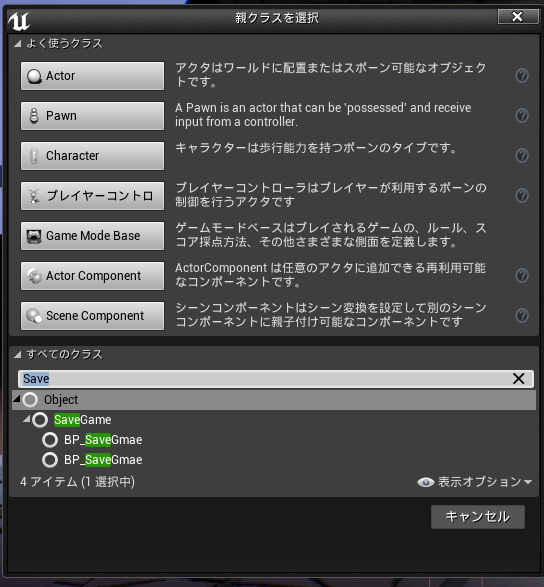Viewport: 544px width, 587px height.
Task: Collapse the よく使うクラス section
Action: coord(17,44)
